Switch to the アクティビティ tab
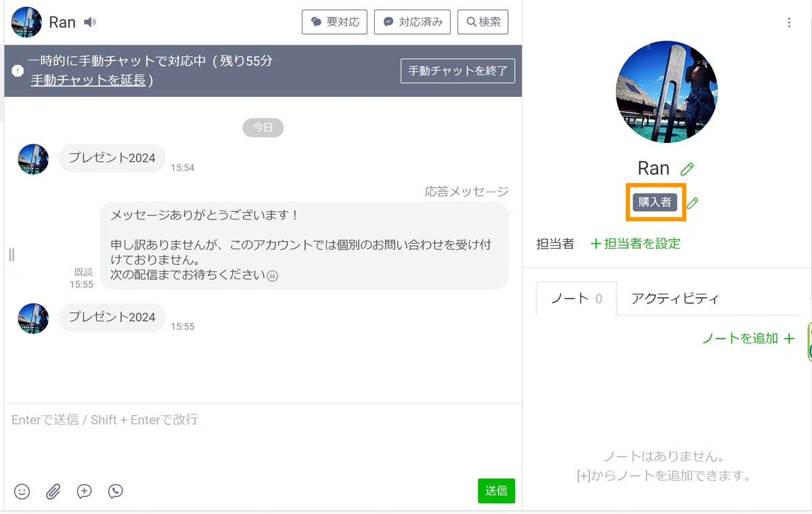The width and height of the screenshot is (812, 514). tap(675, 299)
